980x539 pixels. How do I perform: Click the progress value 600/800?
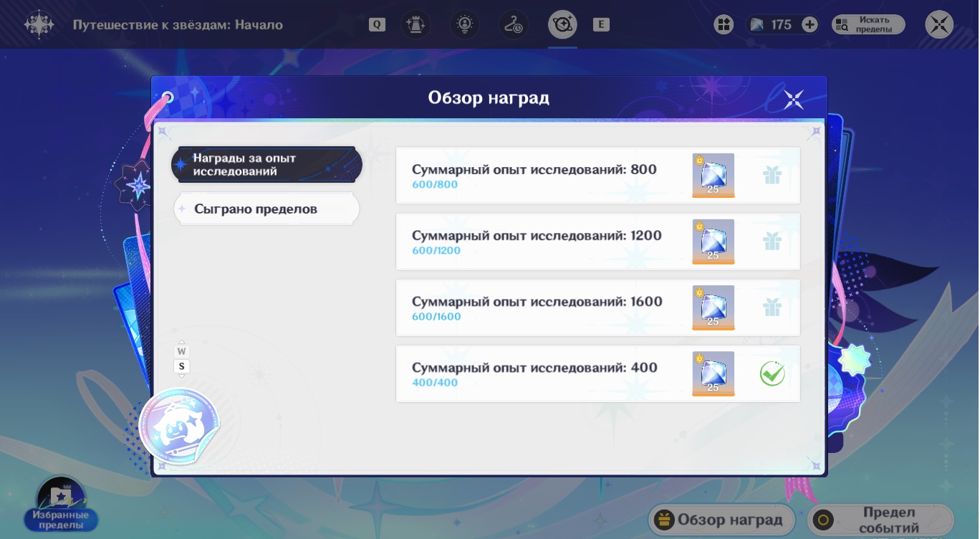coord(435,185)
